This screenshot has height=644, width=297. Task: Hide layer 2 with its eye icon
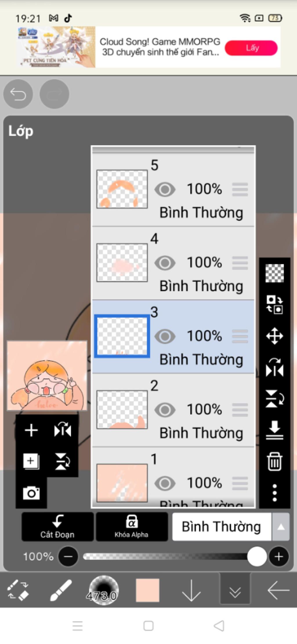click(165, 410)
